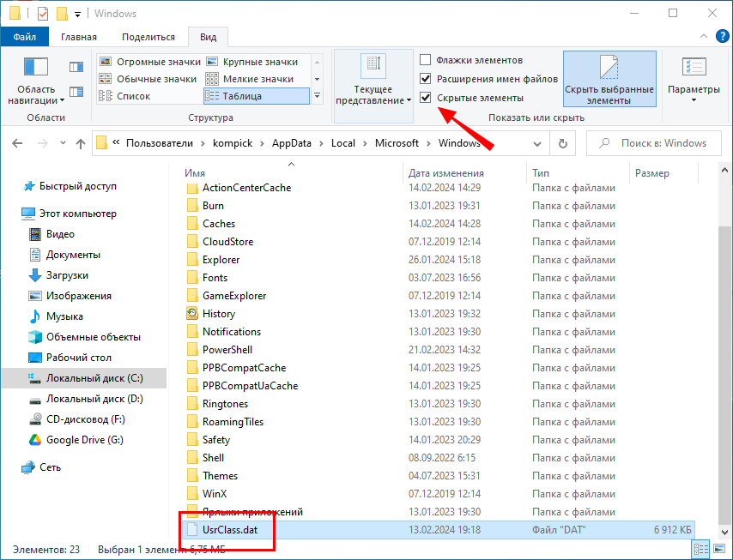Select Локальный диск (D:) in sidebar
This screenshot has width=733, height=560.
click(x=86, y=399)
